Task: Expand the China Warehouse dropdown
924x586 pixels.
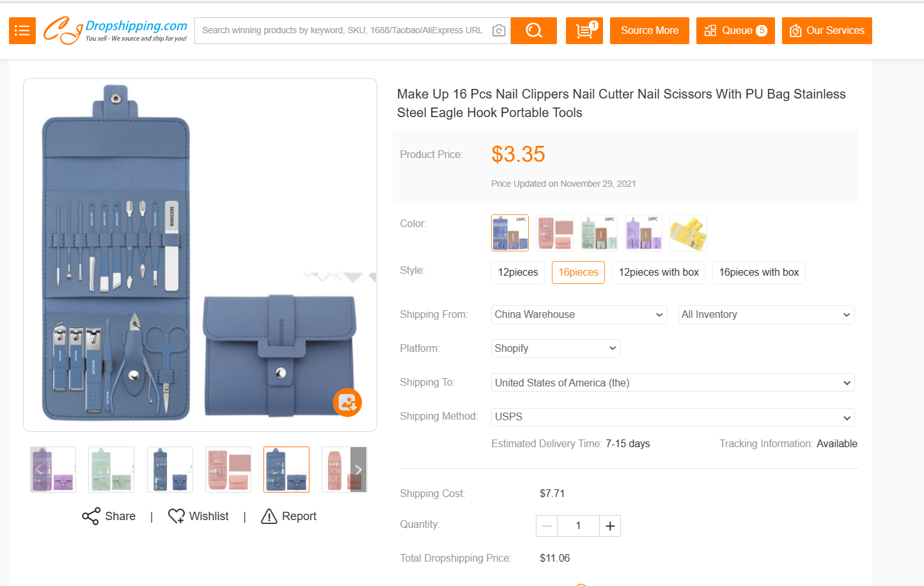Action: coord(579,315)
